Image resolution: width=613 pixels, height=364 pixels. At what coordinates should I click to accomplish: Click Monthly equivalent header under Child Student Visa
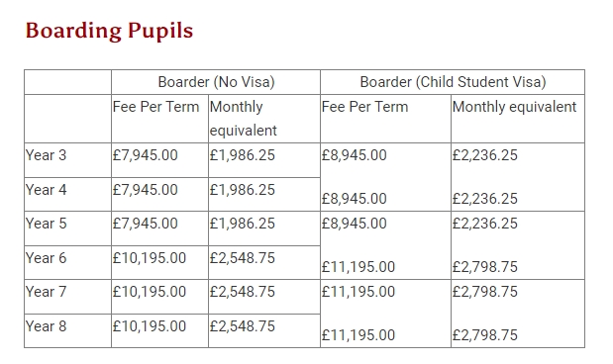click(515, 107)
